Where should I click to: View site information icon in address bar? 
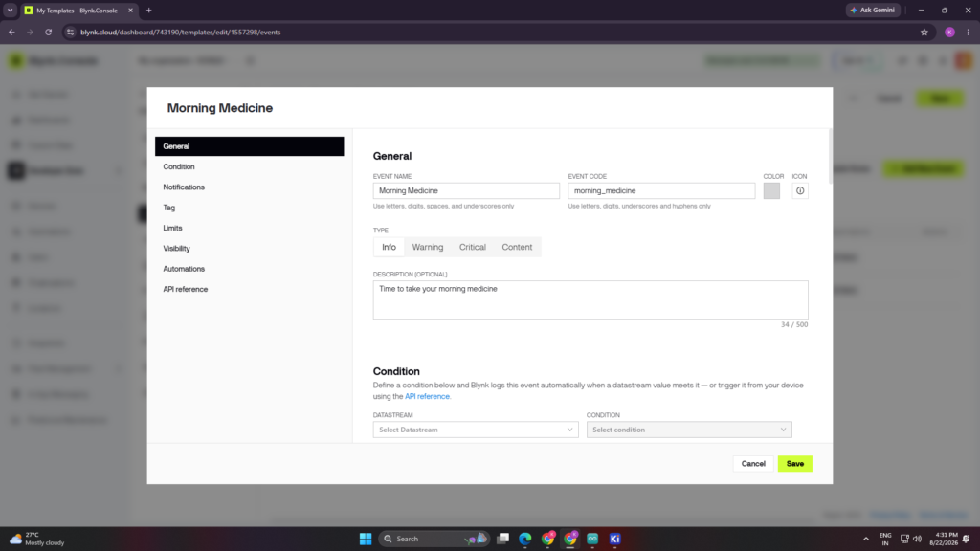70,32
